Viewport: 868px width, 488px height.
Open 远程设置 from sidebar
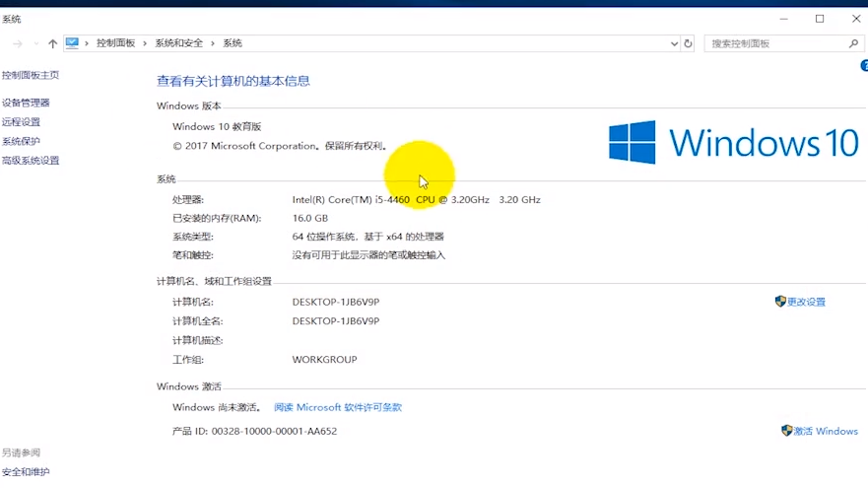(x=21, y=122)
